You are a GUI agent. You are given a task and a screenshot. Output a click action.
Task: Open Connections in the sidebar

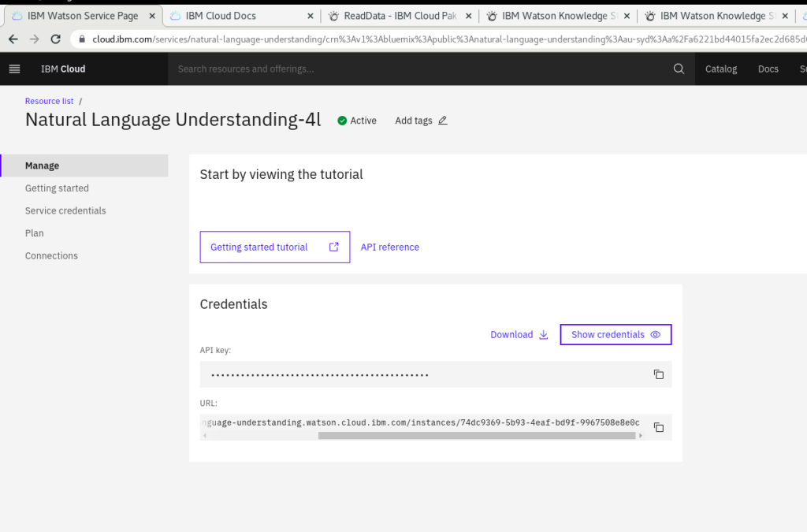pyautogui.click(x=51, y=255)
